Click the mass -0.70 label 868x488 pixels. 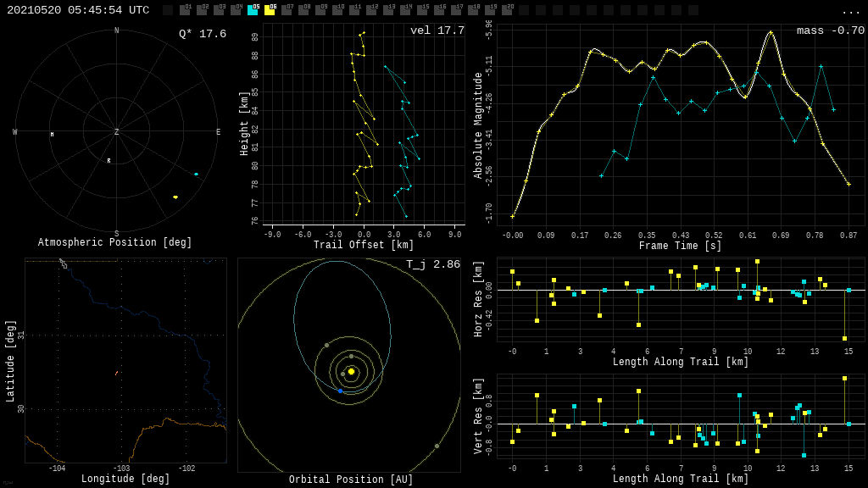pos(830,30)
